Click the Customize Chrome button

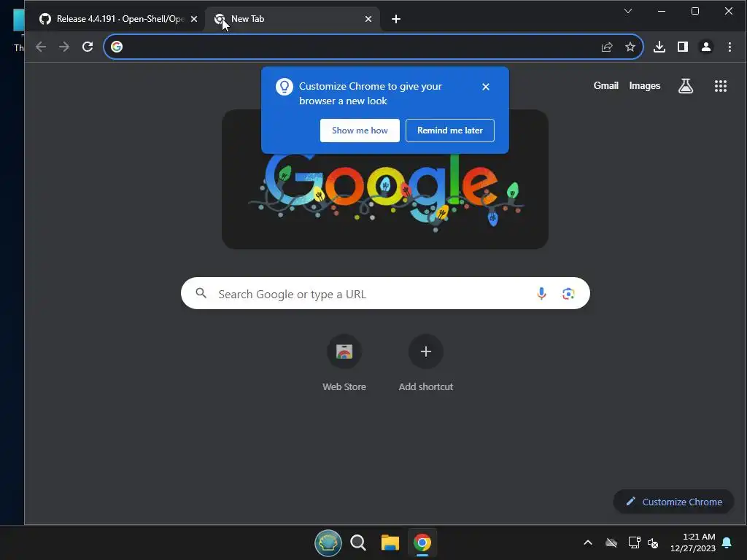[673, 502]
